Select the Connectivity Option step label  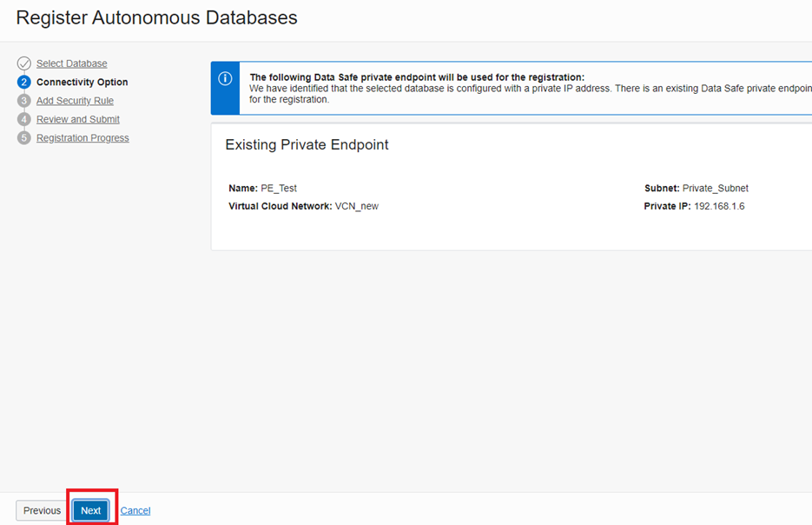tap(82, 83)
